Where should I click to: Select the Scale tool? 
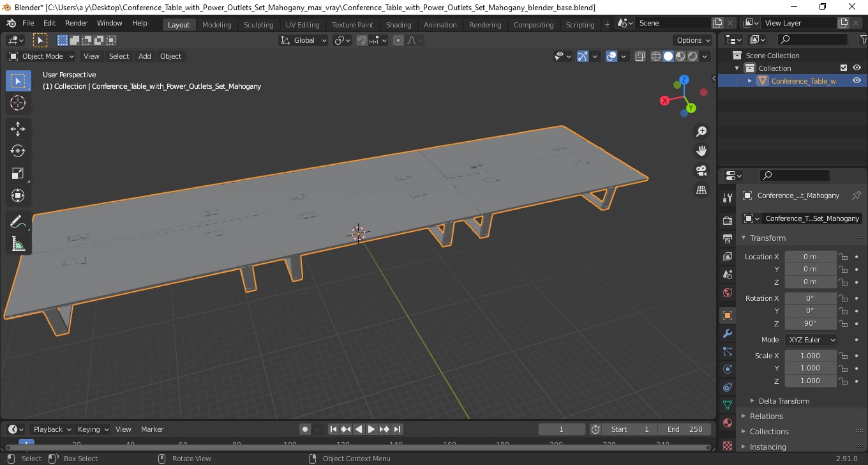tap(18, 173)
